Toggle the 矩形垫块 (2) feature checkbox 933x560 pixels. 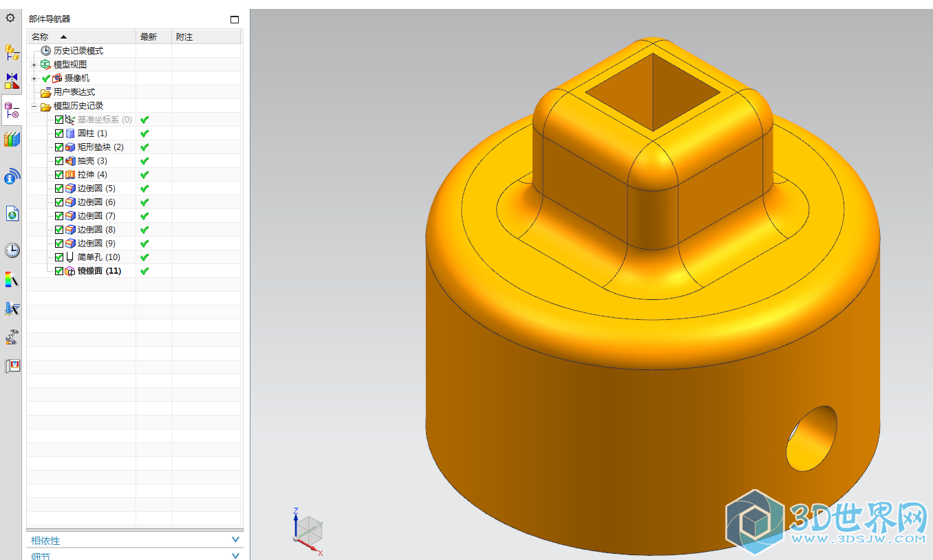coord(58,147)
